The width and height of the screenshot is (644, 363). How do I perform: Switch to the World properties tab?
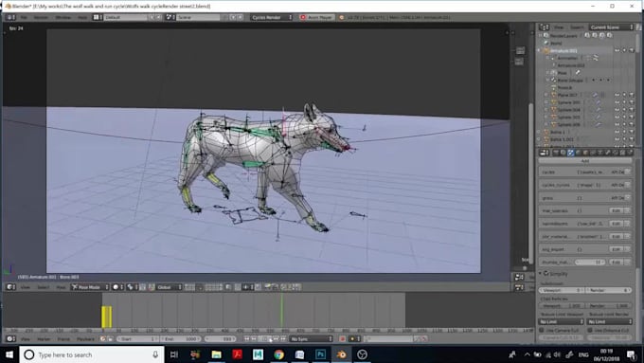pyautogui.click(x=579, y=153)
